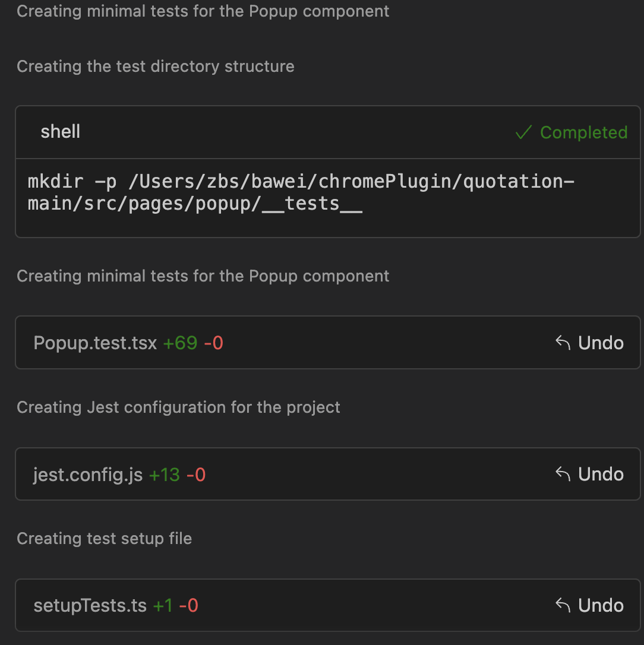
Task: Undo the Popup.test.tsx changes
Action: (589, 343)
